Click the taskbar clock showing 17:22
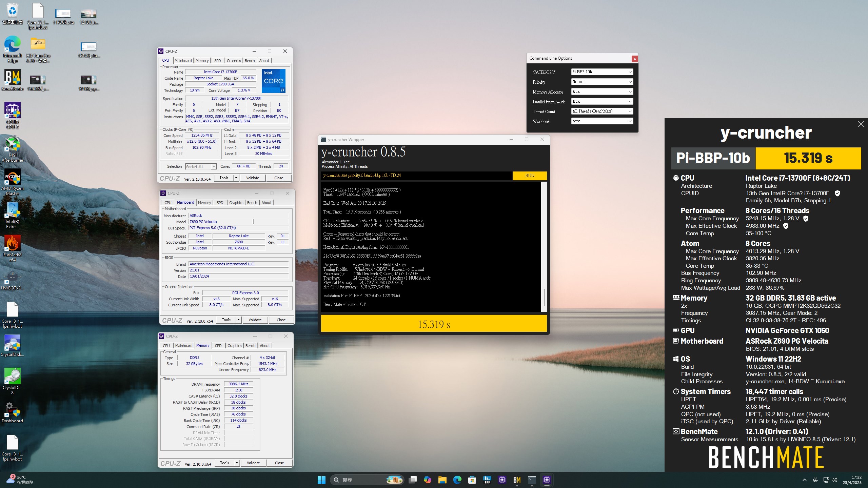This screenshot has width=868, height=488. pos(852,480)
